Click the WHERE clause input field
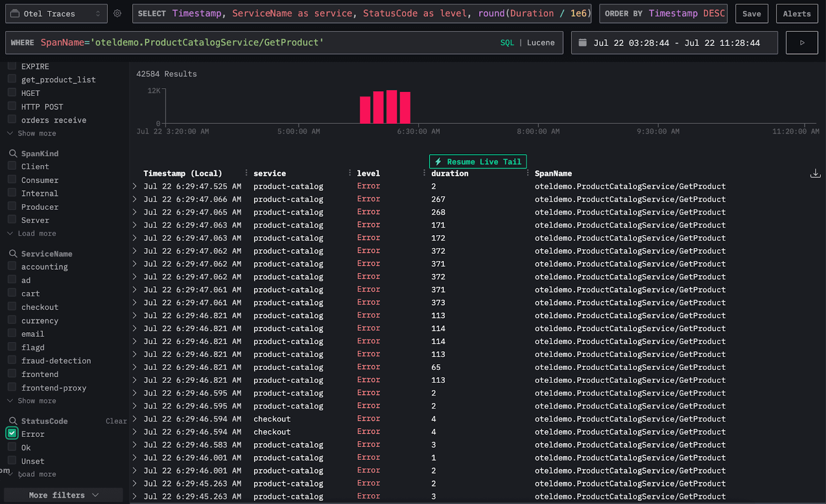 coord(258,43)
